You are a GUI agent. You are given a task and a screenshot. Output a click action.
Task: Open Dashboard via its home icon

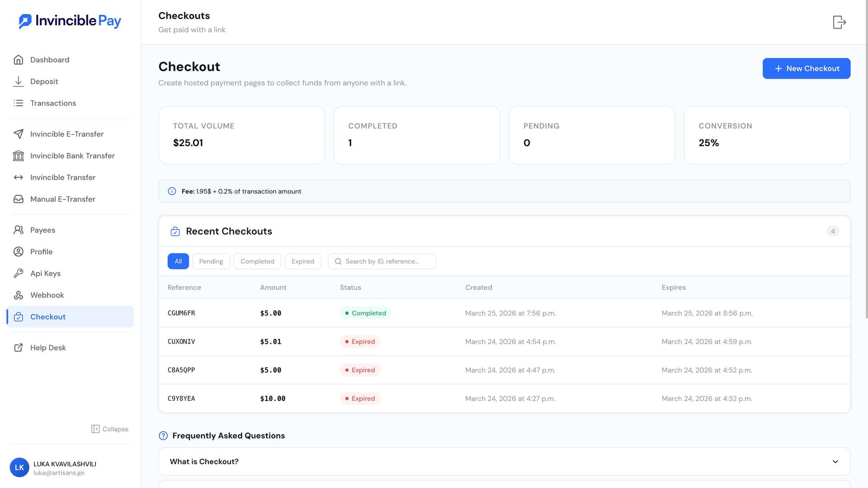click(19, 60)
